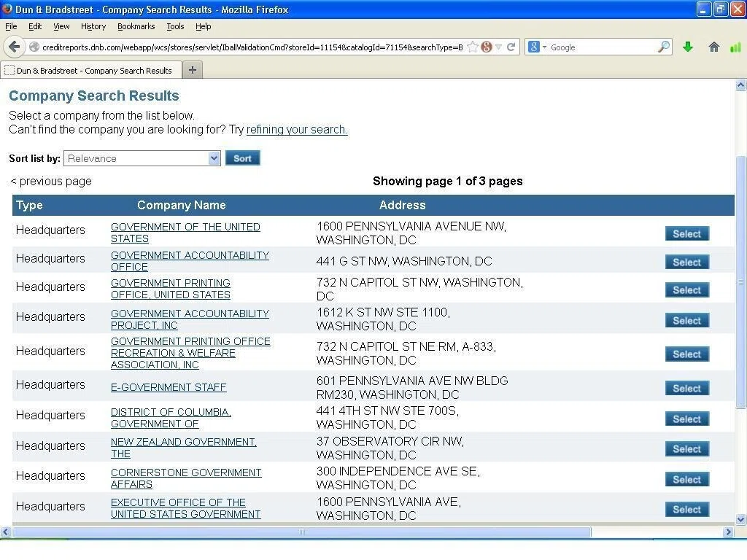Click the Address column header
The image size is (747, 560).
coord(403,205)
